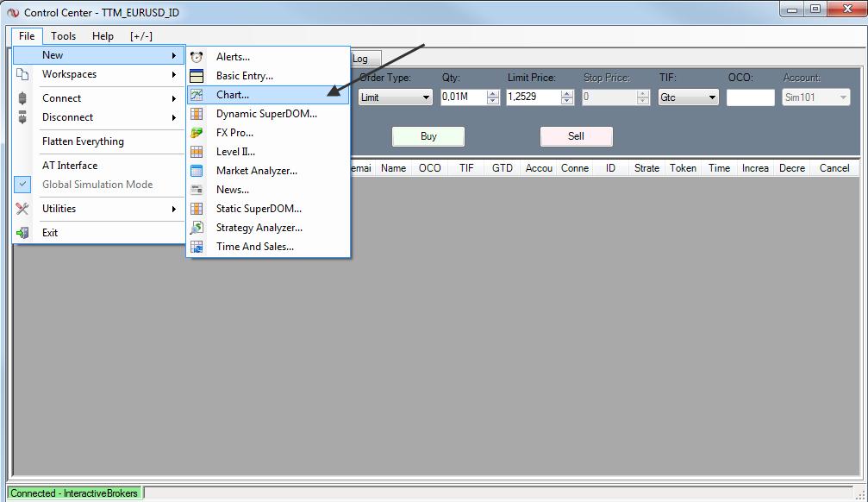The width and height of the screenshot is (868, 502).
Task: Click the Token column header
Action: (683, 168)
